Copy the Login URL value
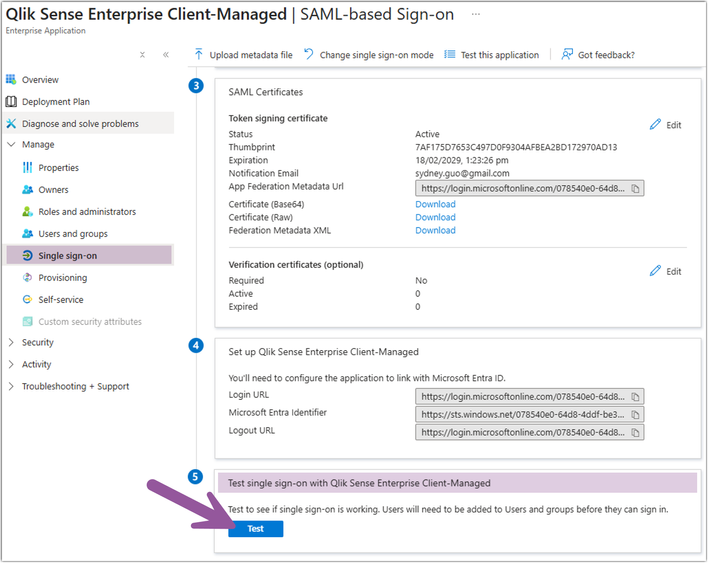708x563 pixels. pyautogui.click(x=636, y=396)
